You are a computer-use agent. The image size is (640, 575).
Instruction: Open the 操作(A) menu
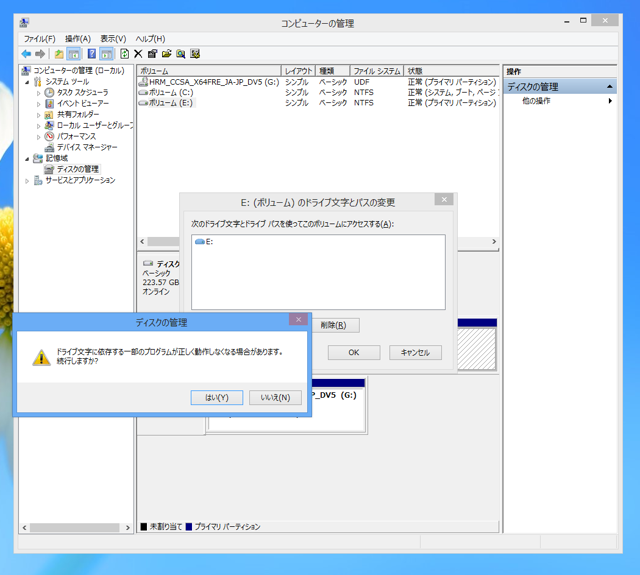point(78,39)
